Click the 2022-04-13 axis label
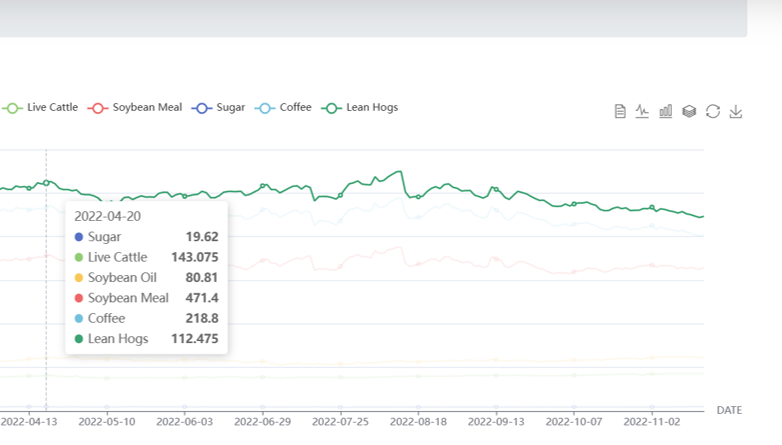The image size is (782, 445). [29, 422]
